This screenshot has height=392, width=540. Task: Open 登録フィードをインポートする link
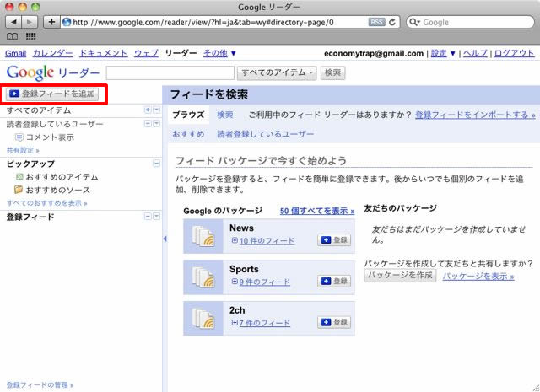[x=475, y=115]
